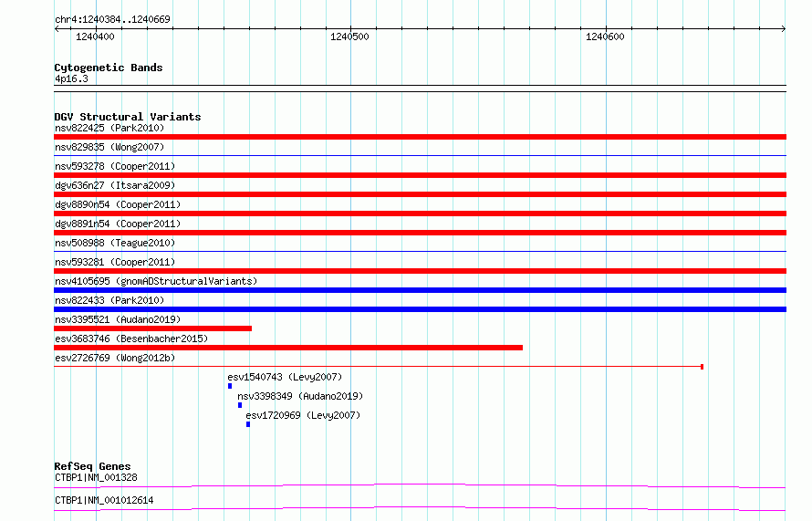Click the 4p16.3 cytogenetic band bar

click(420, 89)
